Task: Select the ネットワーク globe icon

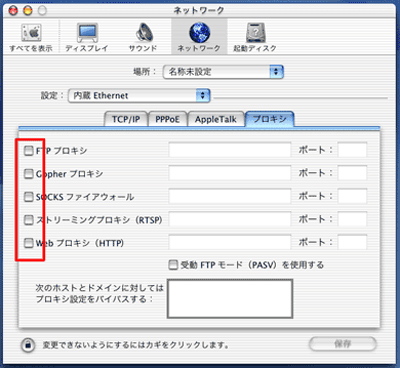Action: 199,32
